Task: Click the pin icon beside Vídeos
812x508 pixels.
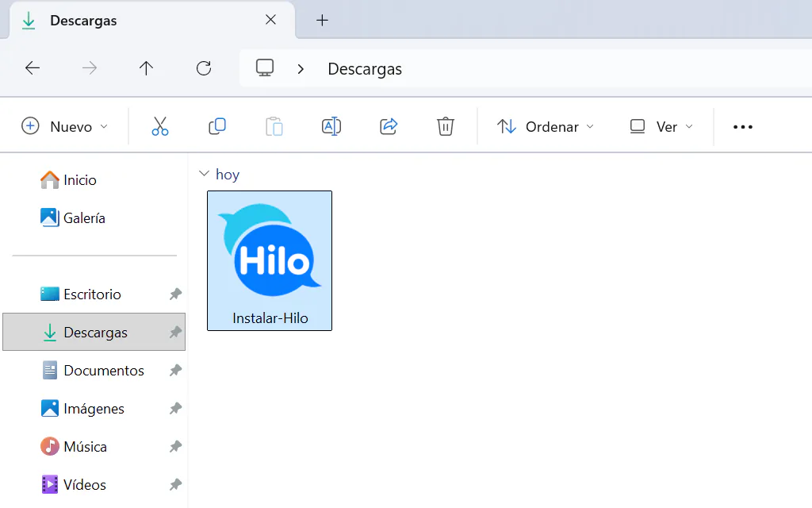Action: pyautogui.click(x=175, y=485)
